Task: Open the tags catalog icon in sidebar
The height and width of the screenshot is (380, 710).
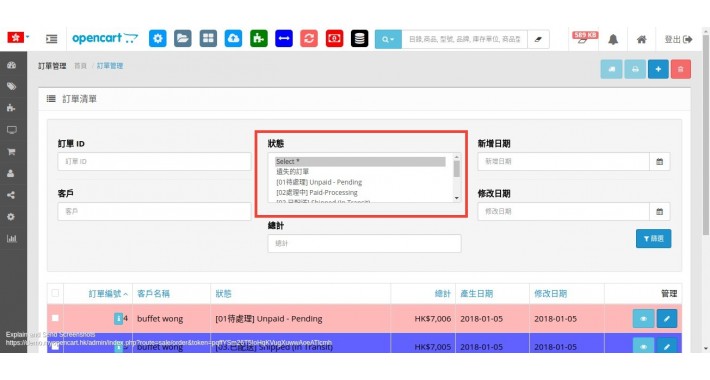Action: click(x=11, y=87)
